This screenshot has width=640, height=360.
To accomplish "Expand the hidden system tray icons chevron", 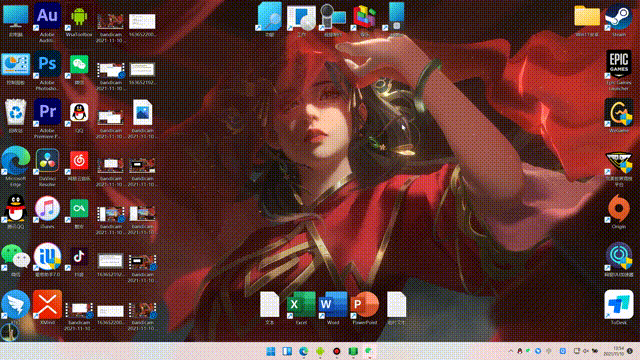I will tap(511, 351).
